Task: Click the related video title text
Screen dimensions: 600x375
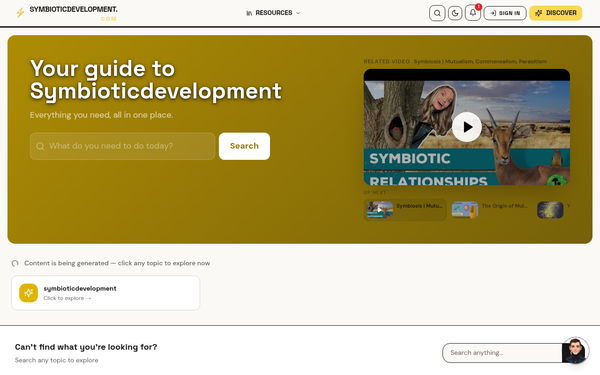Action: (x=480, y=61)
